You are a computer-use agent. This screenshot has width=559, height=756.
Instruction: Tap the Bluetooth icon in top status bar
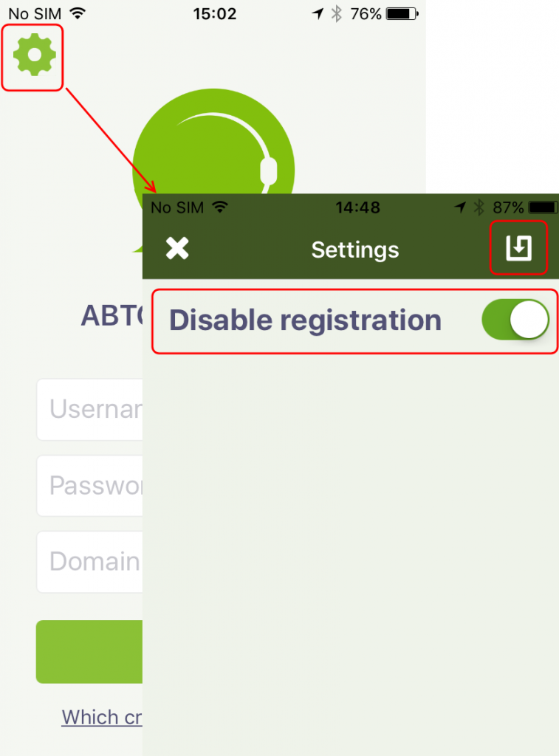pos(337,13)
